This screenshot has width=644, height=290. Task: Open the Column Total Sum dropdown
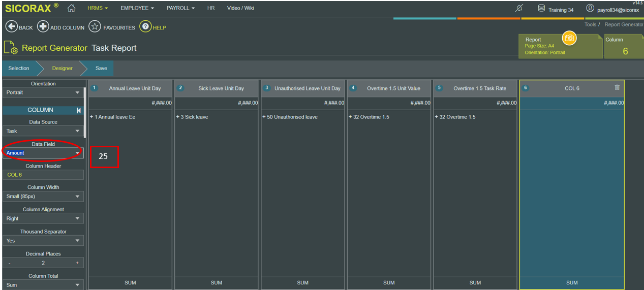click(43, 285)
